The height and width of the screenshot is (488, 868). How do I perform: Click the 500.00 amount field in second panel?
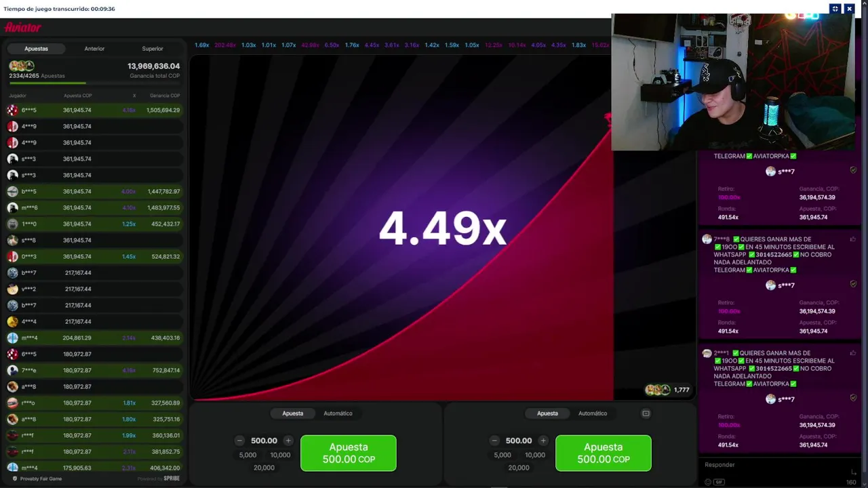[x=519, y=441]
